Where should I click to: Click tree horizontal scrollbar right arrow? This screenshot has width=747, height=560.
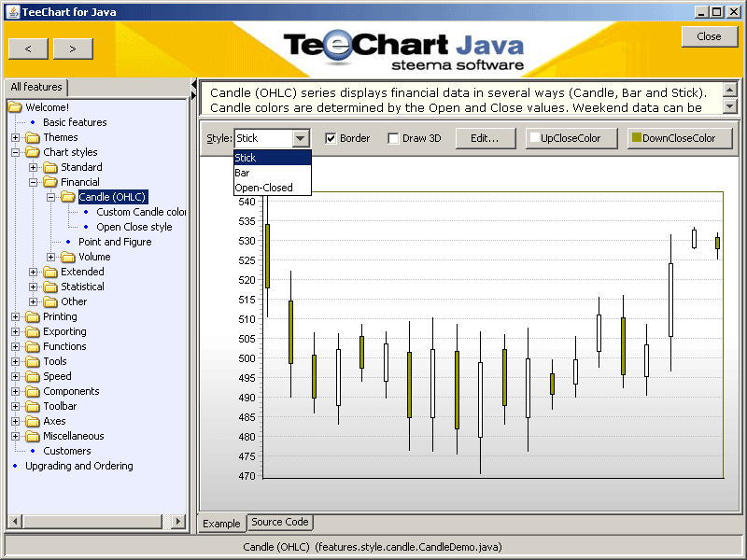pyautogui.click(x=178, y=522)
